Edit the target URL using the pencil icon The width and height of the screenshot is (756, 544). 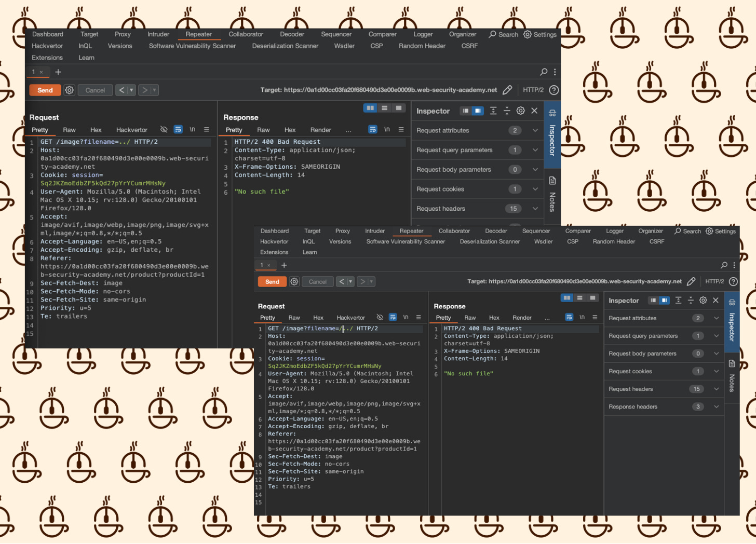click(x=507, y=89)
